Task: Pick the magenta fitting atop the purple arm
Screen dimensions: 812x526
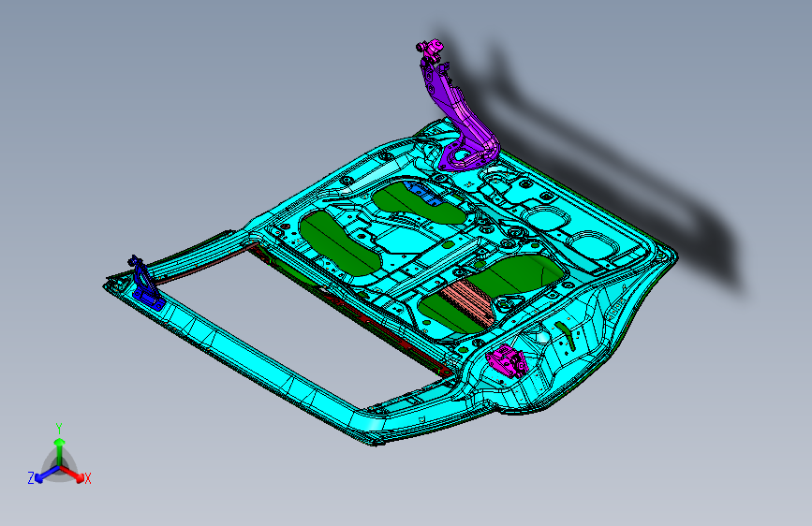Action: [x=429, y=49]
